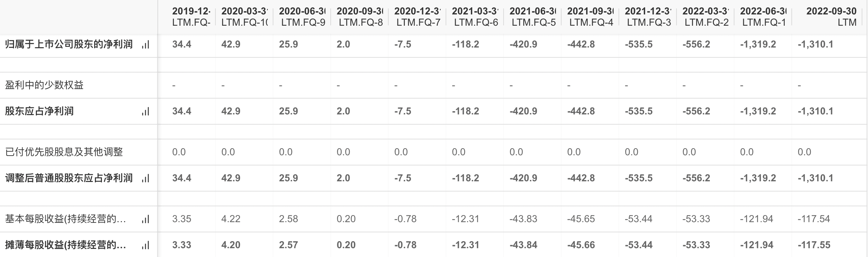Select the 2020-03-31 LTM.FQ-10 column header

coord(244,17)
